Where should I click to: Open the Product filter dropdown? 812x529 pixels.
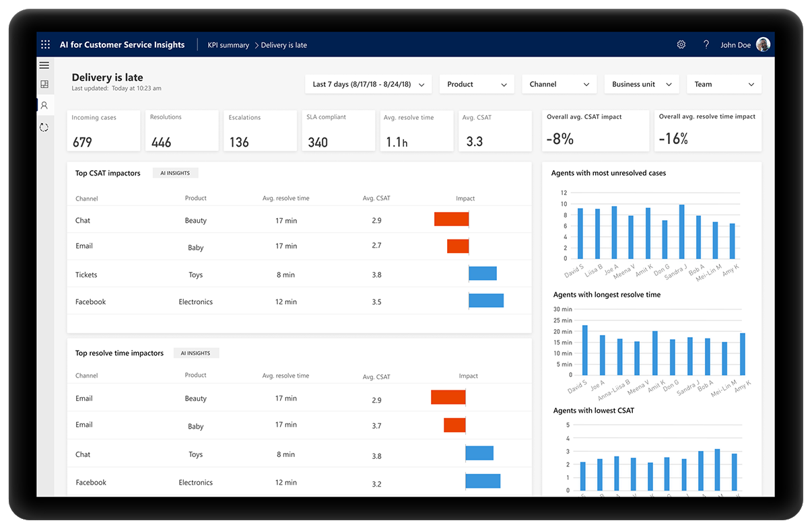[477, 83]
